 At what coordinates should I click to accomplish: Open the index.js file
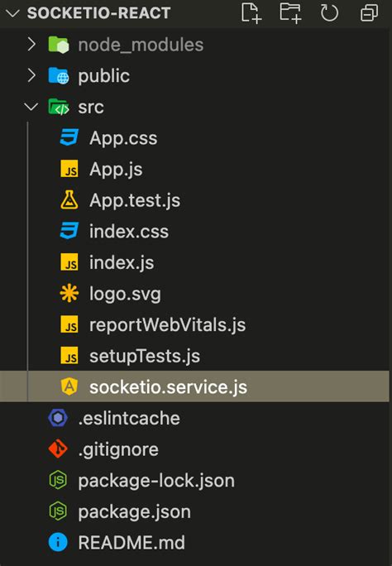(122, 263)
